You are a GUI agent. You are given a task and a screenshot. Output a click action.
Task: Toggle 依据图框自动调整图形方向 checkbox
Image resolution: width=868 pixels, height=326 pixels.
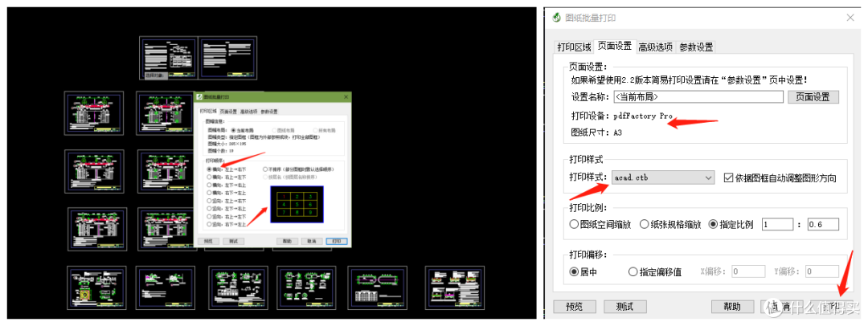(x=728, y=177)
